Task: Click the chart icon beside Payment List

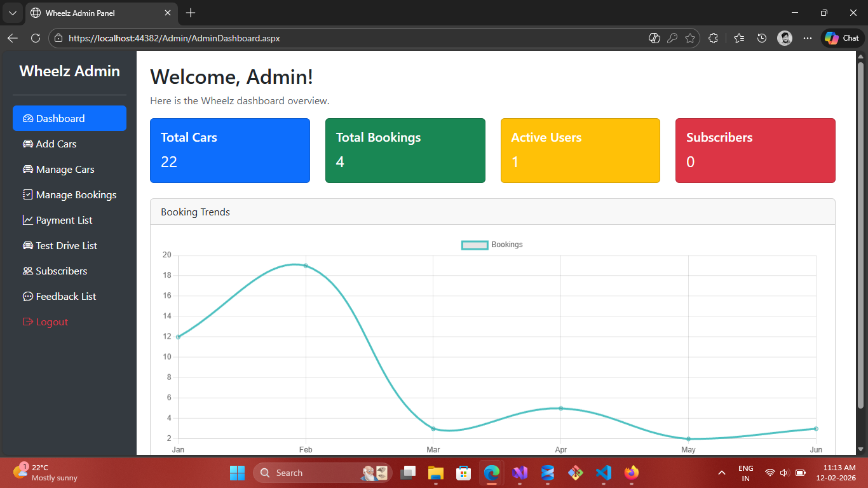Action: tap(28, 220)
